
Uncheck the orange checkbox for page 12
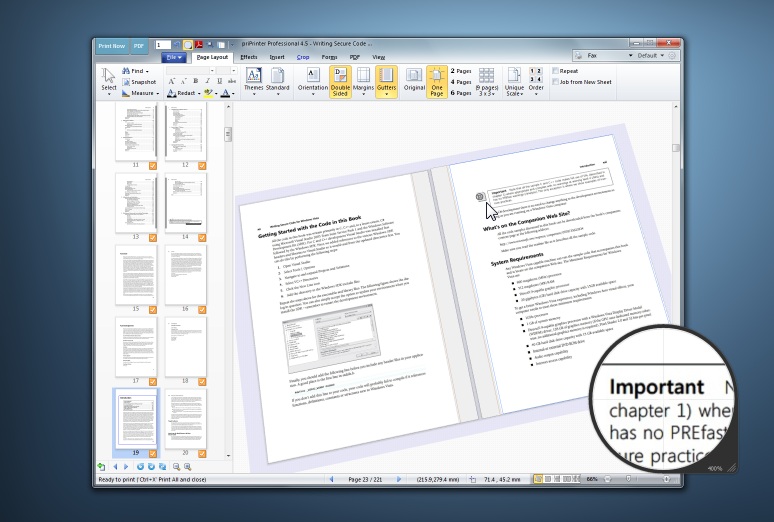(202, 166)
